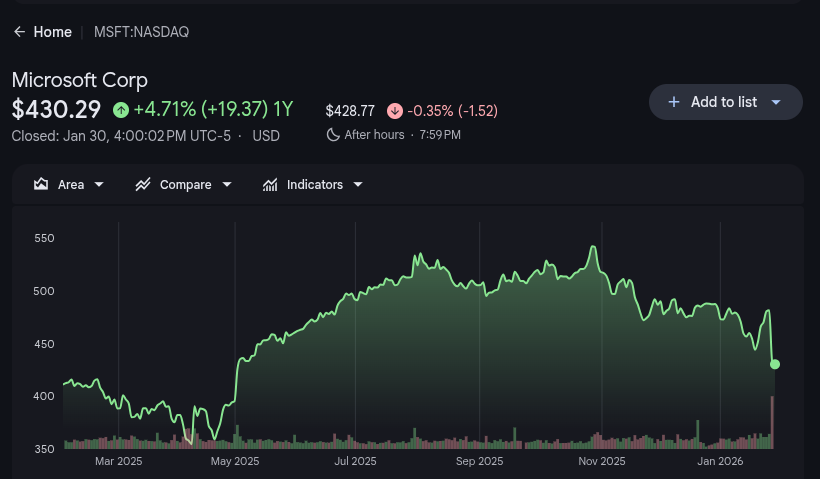This screenshot has height=479, width=820.
Task: Click the tallest red volume bar at chart end
Action: click(772, 423)
